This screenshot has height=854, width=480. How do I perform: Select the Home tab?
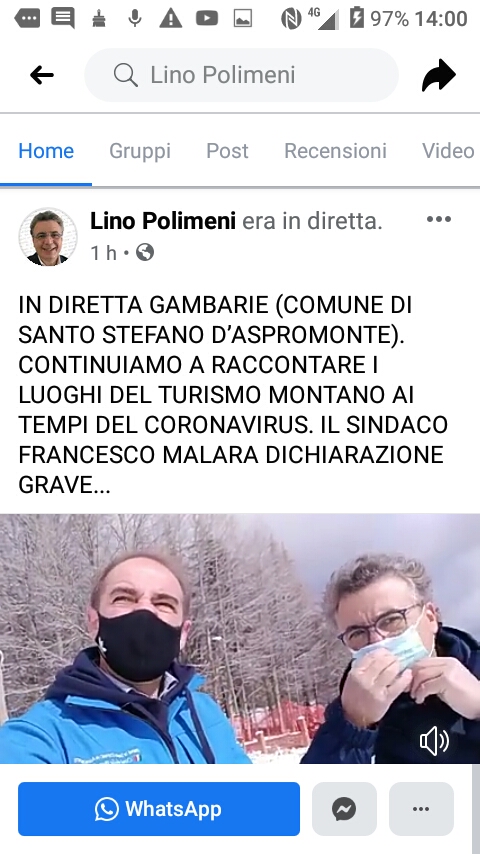(x=46, y=151)
